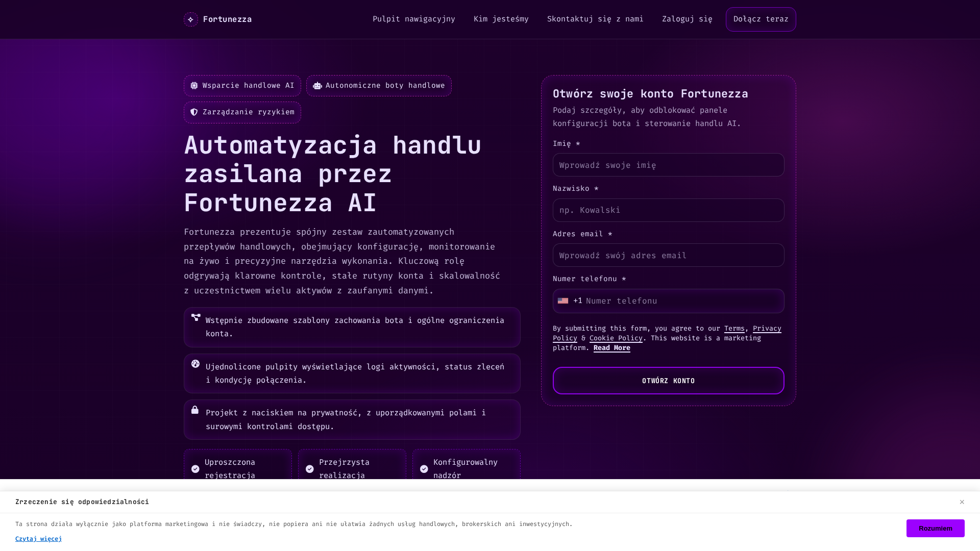
Task: Click the Read More link in form
Action: pos(612,348)
